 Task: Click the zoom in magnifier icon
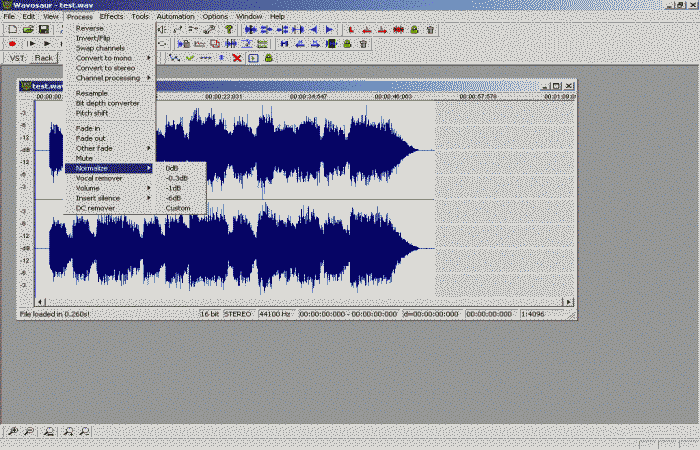point(12,431)
